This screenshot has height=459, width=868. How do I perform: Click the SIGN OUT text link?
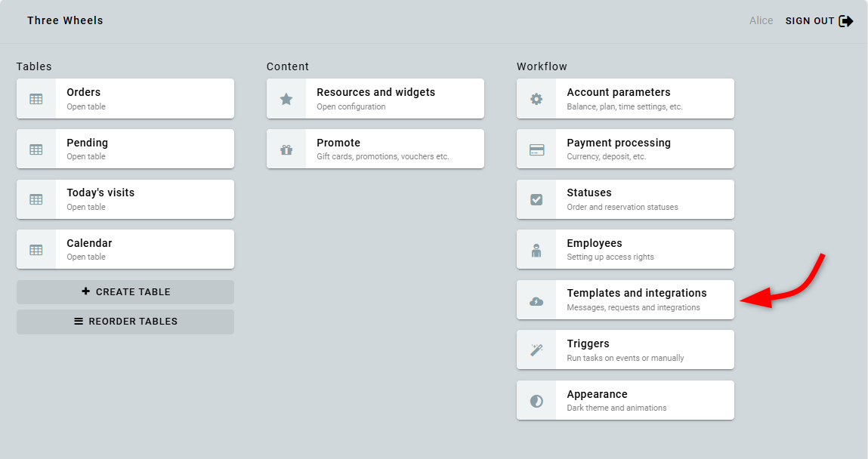pos(809,21)
